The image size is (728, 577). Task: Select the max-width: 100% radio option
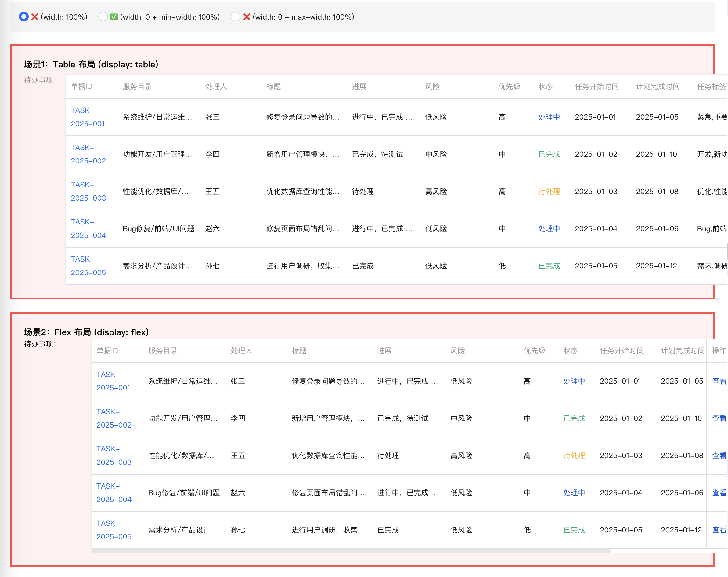[235, 16]
